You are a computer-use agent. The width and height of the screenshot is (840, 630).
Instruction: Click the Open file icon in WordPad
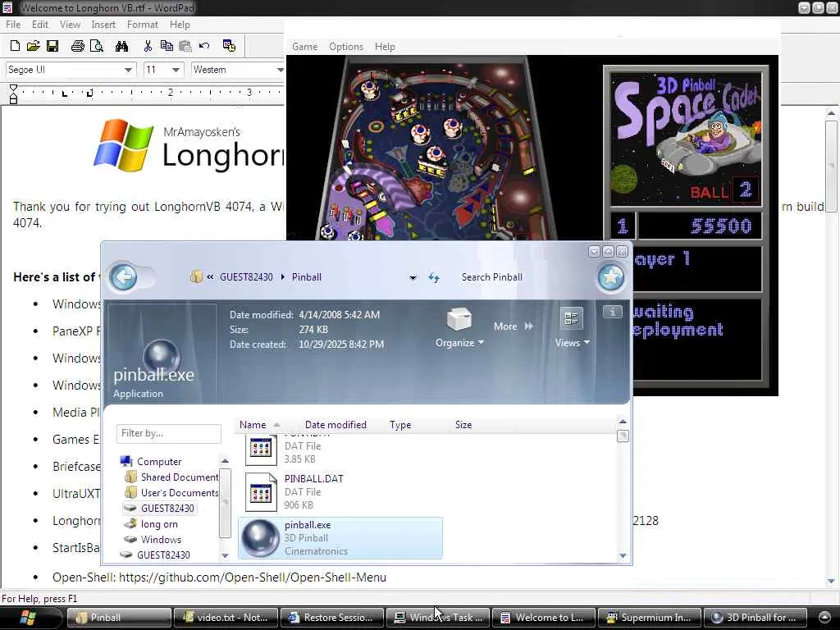[33, 46]
